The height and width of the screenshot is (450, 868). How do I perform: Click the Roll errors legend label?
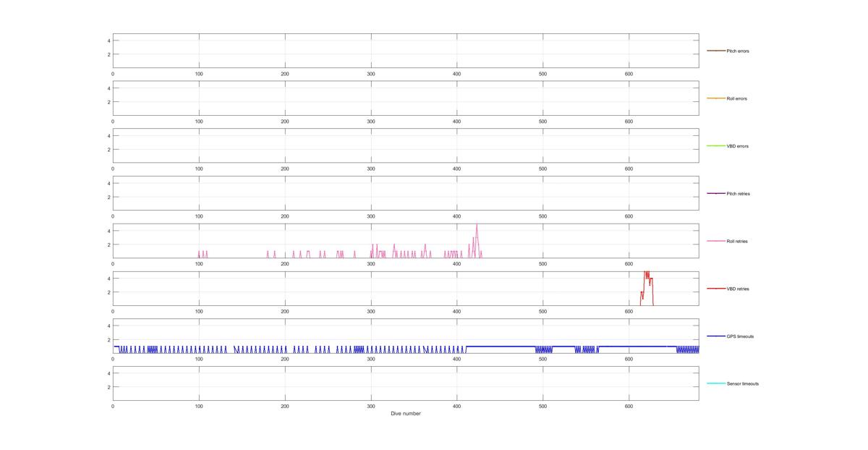click(737, 98)
